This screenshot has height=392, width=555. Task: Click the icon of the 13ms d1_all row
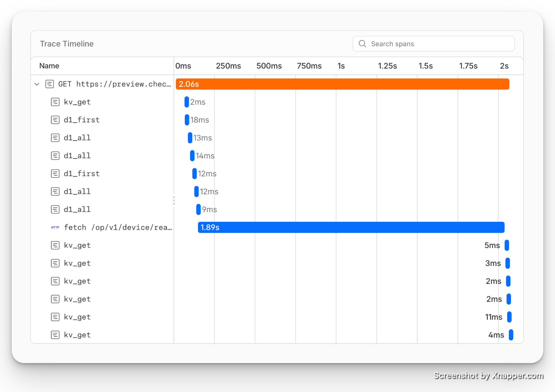(55, 138)
